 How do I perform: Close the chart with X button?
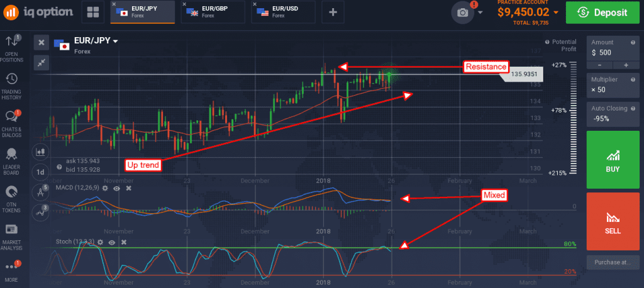[41, 42]
